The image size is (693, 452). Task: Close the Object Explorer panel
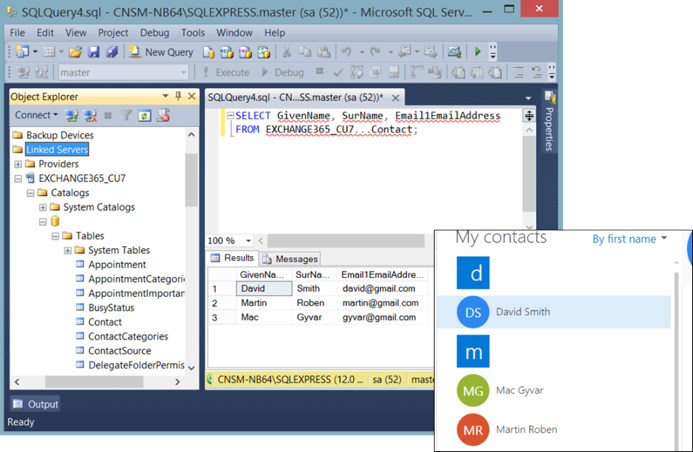pyautogui.click(x=191, y=96)
